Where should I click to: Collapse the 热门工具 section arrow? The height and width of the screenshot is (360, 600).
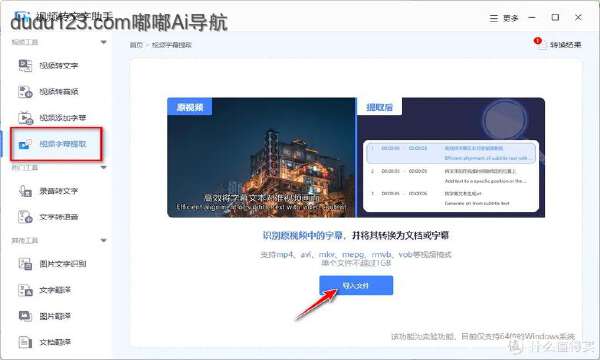pyautogui.click(x=103, y=168)
